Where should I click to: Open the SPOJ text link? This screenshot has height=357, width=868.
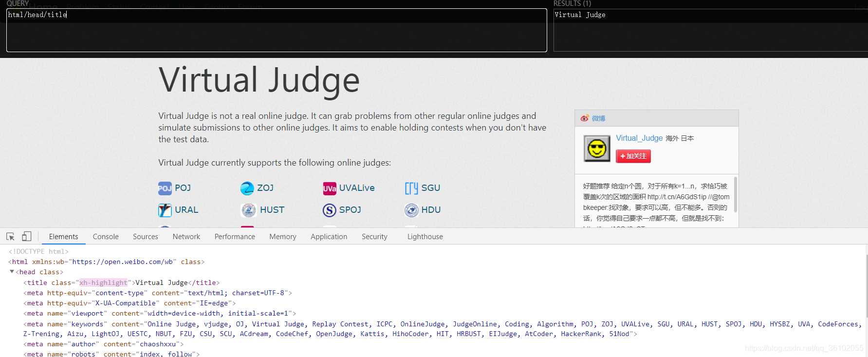click(350, 210)
